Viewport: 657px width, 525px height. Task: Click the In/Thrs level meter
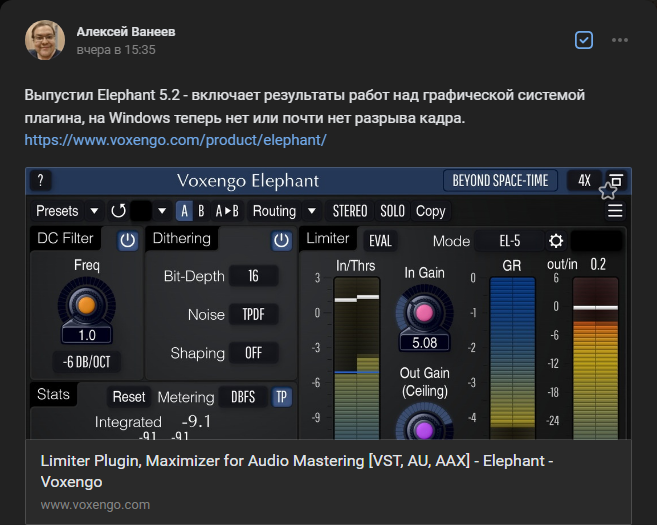(x=357, y=358)
